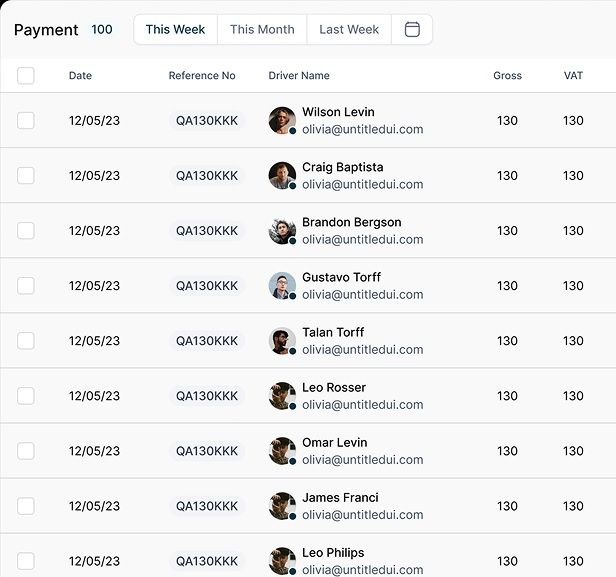This screenshot has width=616, height=577.
Task: Click the Driver Name column header
Action: [299, 76]
